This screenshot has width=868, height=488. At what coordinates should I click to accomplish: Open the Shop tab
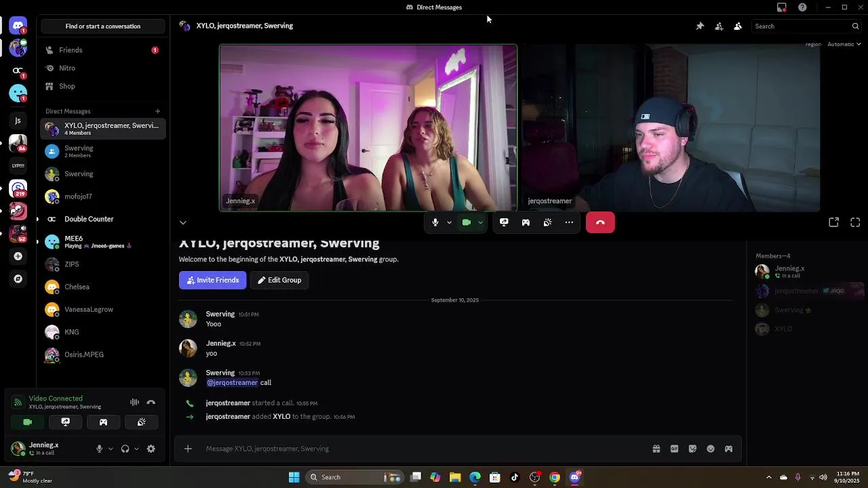(x=102, y=86)
